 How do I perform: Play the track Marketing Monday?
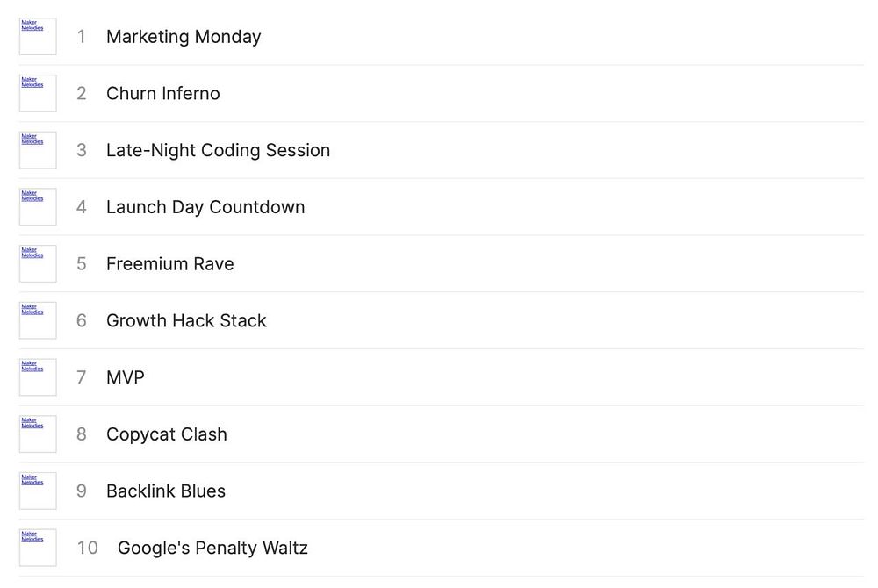pos(184,37)
